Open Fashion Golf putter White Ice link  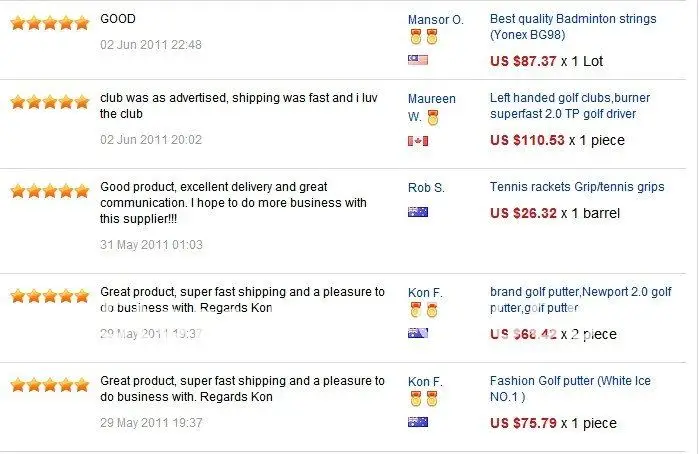[x=570, y=389]
